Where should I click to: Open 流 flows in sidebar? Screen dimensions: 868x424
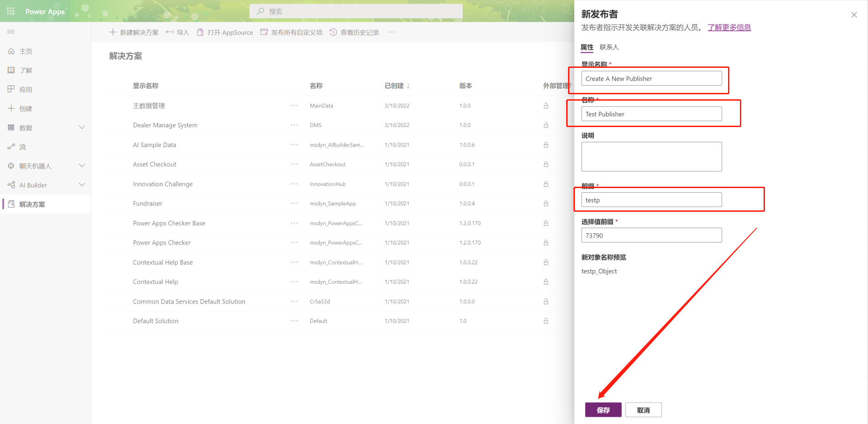pos(23,147)
